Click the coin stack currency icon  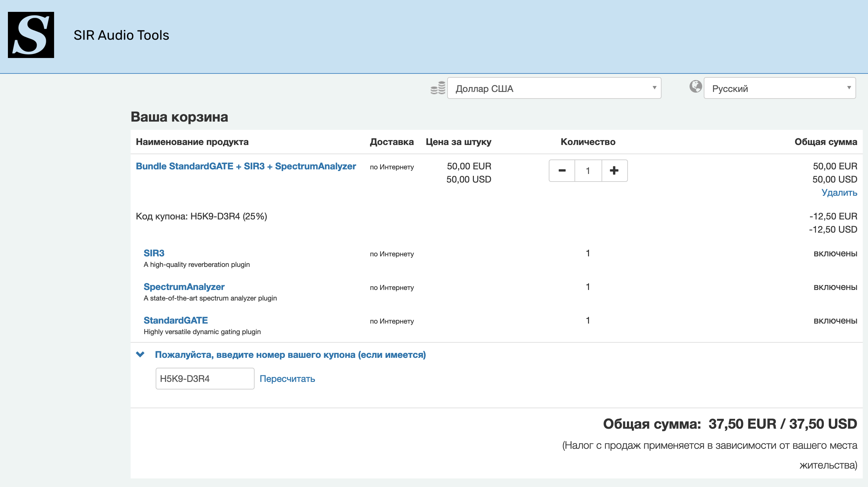[x=438, y=88]
